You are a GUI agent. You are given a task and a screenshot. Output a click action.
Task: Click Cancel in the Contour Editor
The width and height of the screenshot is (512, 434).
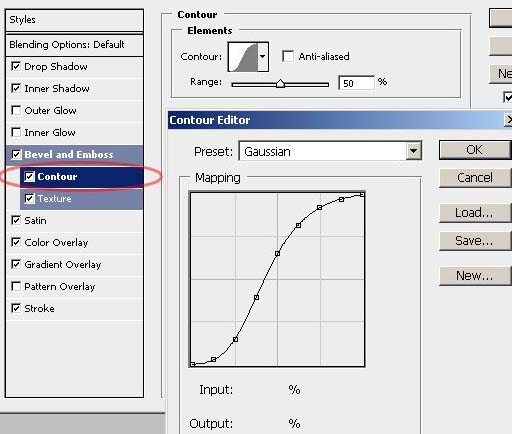[x=475, y=178]
